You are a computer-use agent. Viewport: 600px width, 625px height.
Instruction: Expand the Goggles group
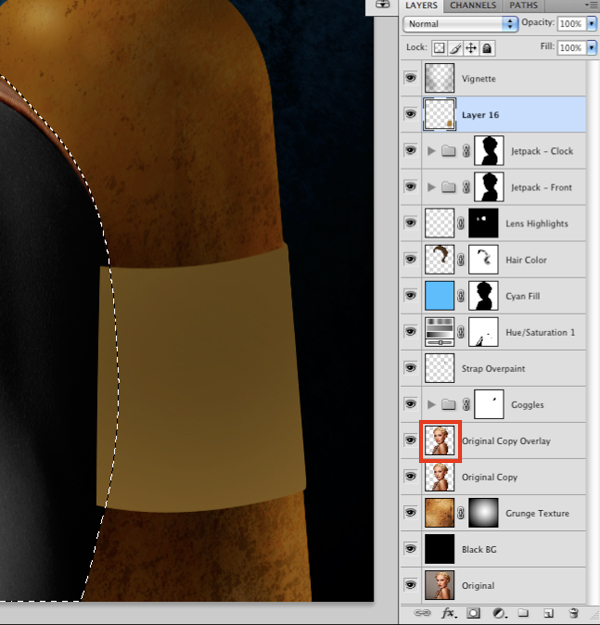point(431,405)
